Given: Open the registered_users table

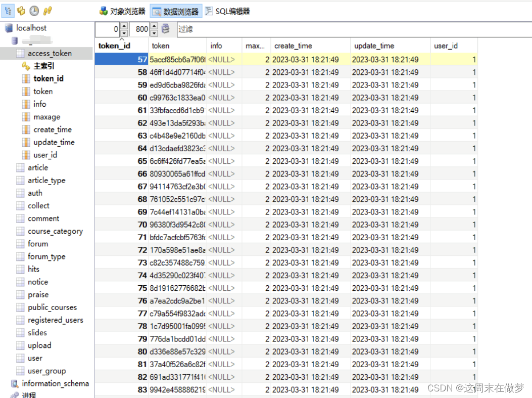Looking at the screenshot, I should [x=55, y=320].
